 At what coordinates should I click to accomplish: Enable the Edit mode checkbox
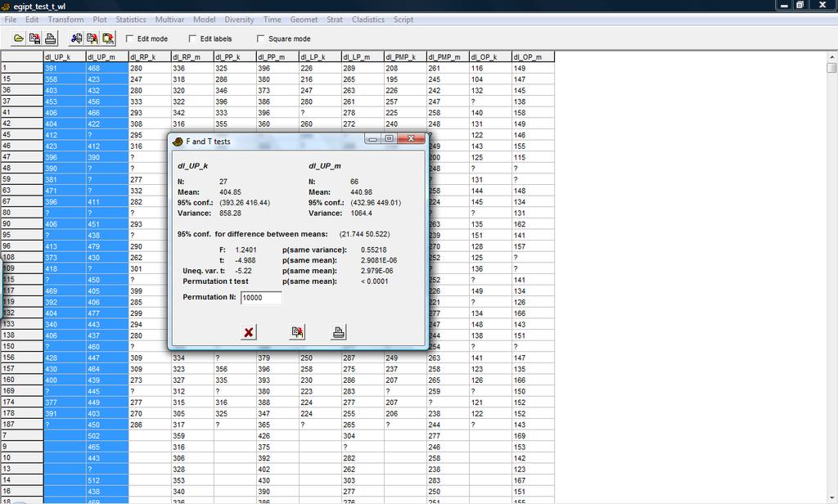click(x=129, y=38)
